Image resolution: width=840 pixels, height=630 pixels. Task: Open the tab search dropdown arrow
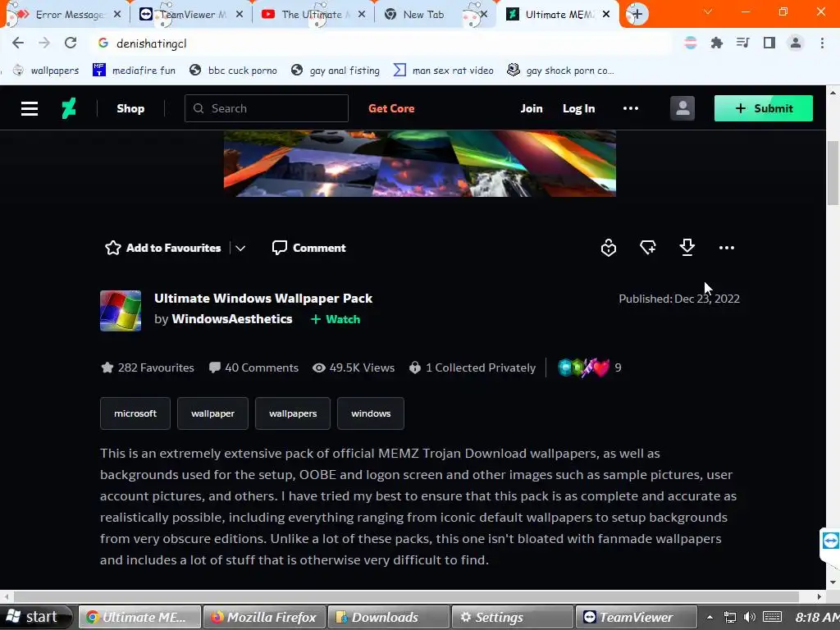pyautogui.click(x=708, y=11)
